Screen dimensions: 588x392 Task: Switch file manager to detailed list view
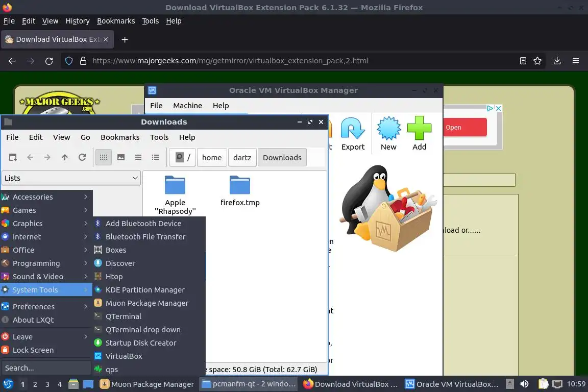(156, 158)
